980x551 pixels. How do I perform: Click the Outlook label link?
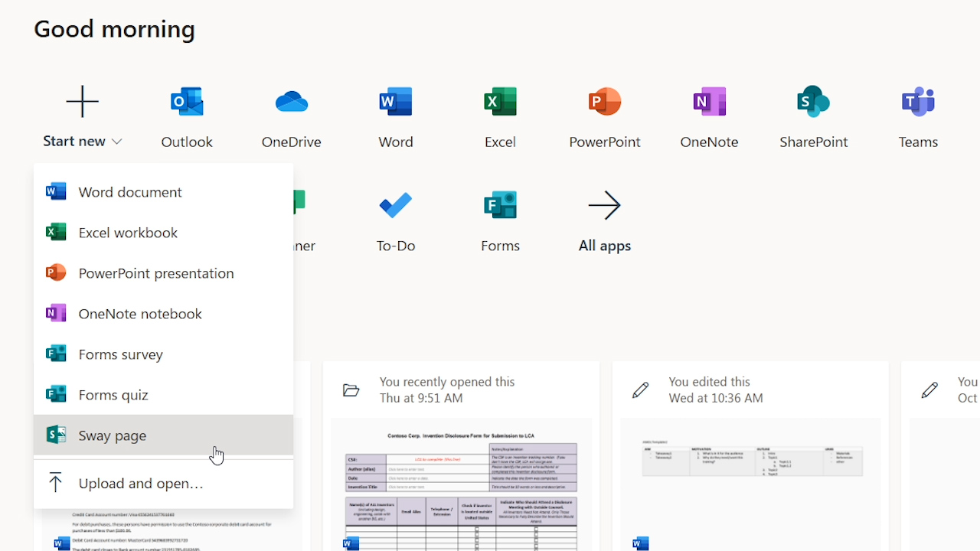[187, 142]
